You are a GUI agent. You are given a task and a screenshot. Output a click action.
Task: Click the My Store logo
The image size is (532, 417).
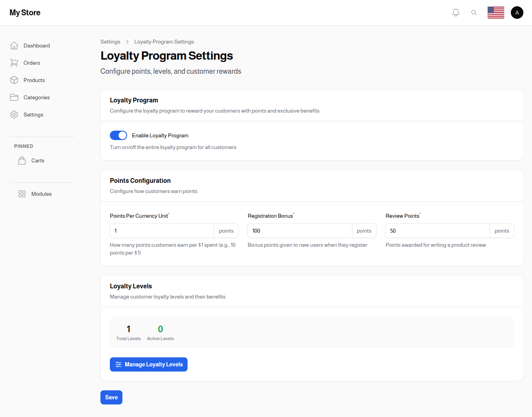(x=25, y=13)
